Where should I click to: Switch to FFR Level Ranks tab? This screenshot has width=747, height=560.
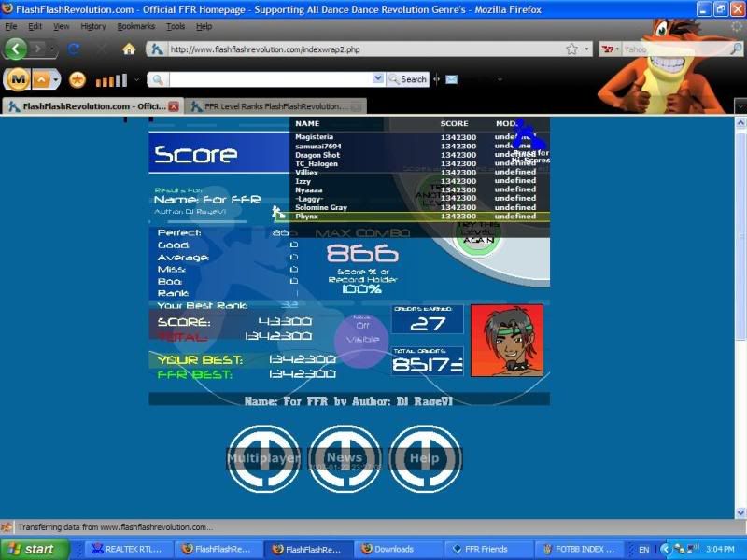pos(273,106)
